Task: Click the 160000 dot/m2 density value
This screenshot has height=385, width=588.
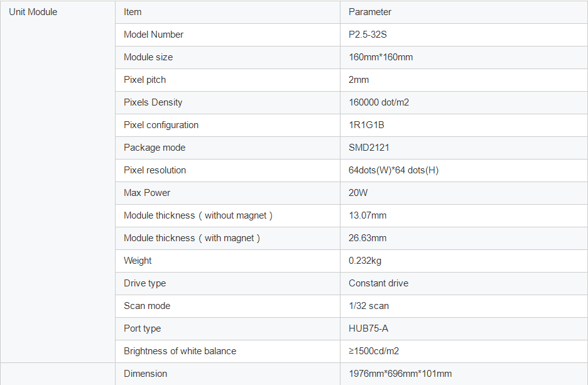Action: pos(379,102)
